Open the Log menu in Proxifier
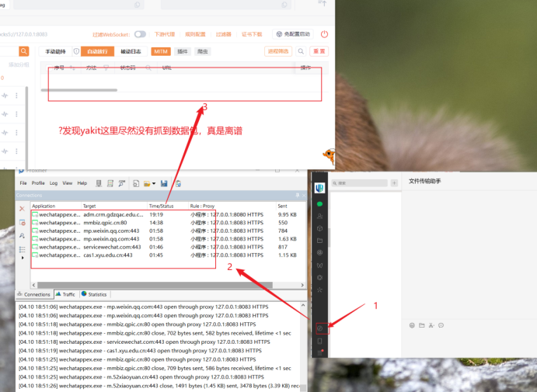This screenshot has width=537, height=392. [54, 183]
